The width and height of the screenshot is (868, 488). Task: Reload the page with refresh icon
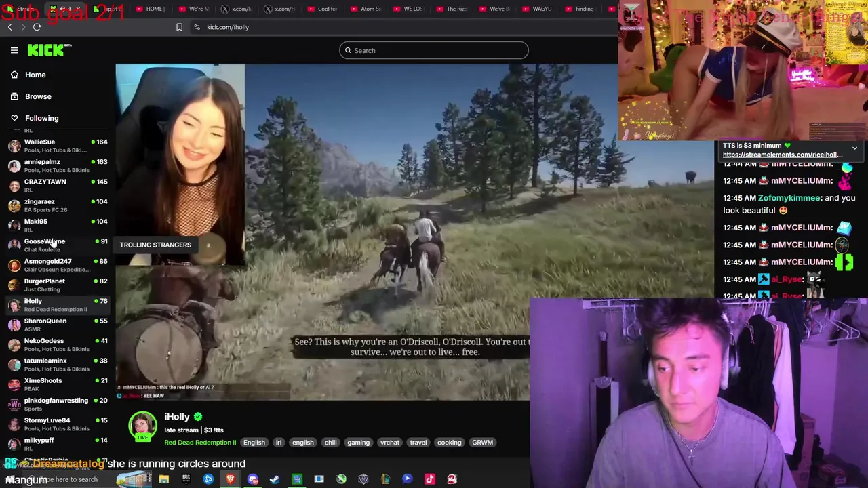[37, 27]
